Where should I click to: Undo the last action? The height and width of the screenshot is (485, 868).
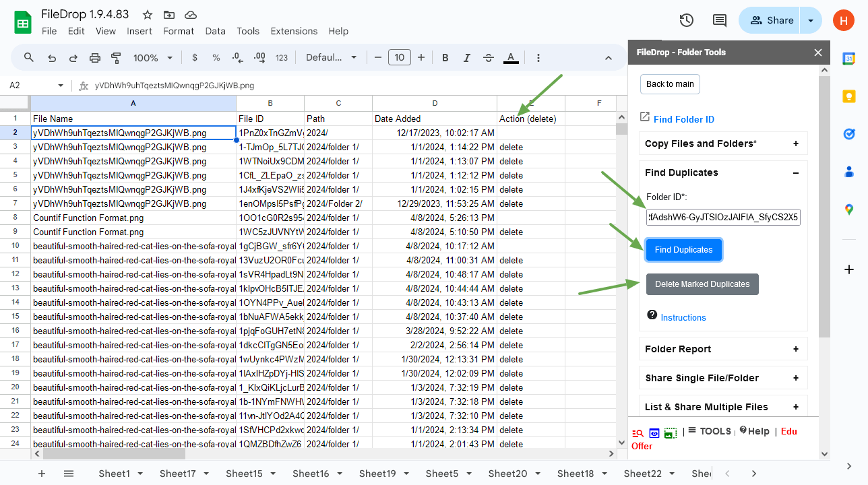tap(52, 58)
